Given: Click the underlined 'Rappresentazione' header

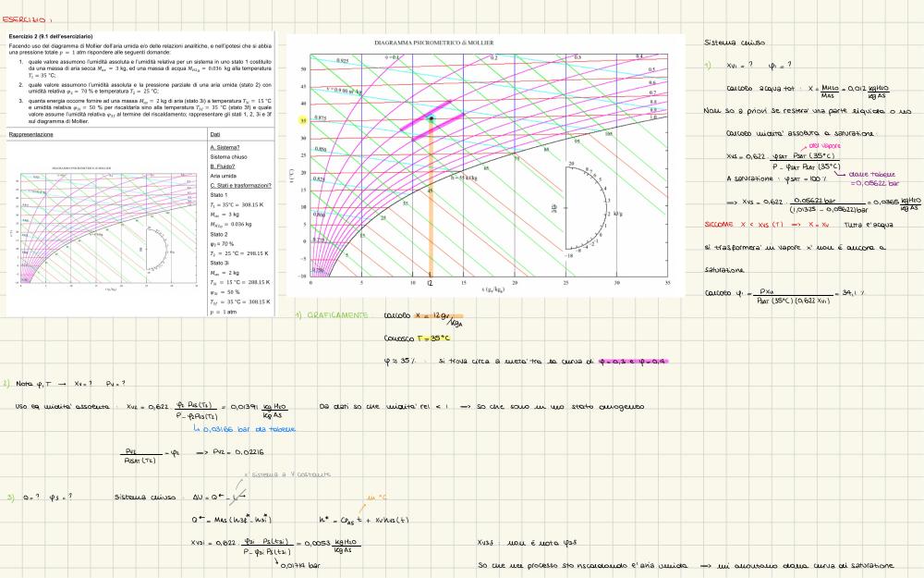Looking at the screenshot, I should [x=30, y=134].
